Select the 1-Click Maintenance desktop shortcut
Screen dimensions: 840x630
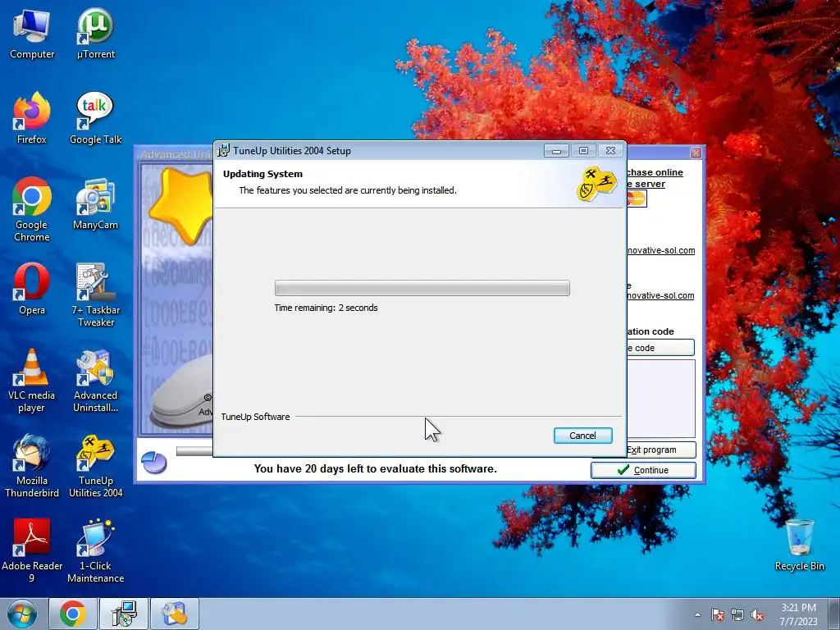[95, 550]
